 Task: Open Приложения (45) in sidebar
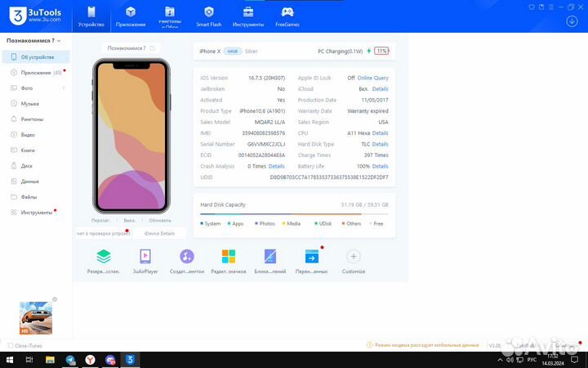[36, 73]
